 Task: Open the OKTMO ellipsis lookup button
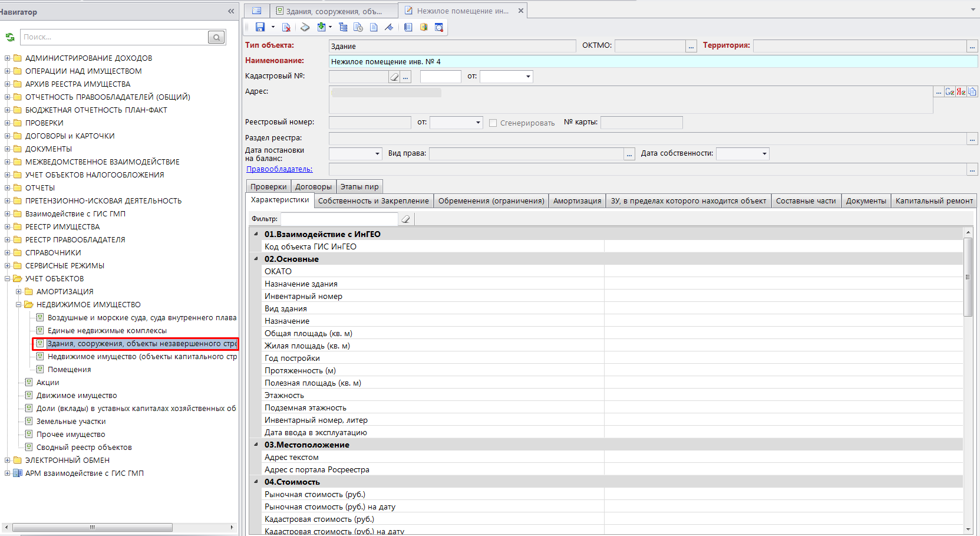(x=691, y=46)
